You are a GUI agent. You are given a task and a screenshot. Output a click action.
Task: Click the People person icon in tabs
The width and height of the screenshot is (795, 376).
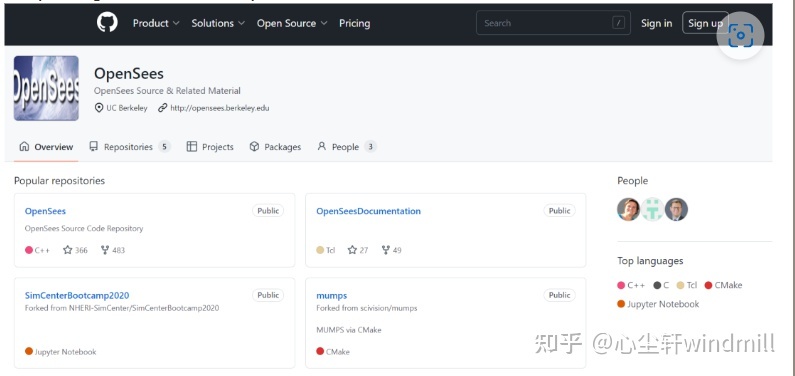point(321,146)
